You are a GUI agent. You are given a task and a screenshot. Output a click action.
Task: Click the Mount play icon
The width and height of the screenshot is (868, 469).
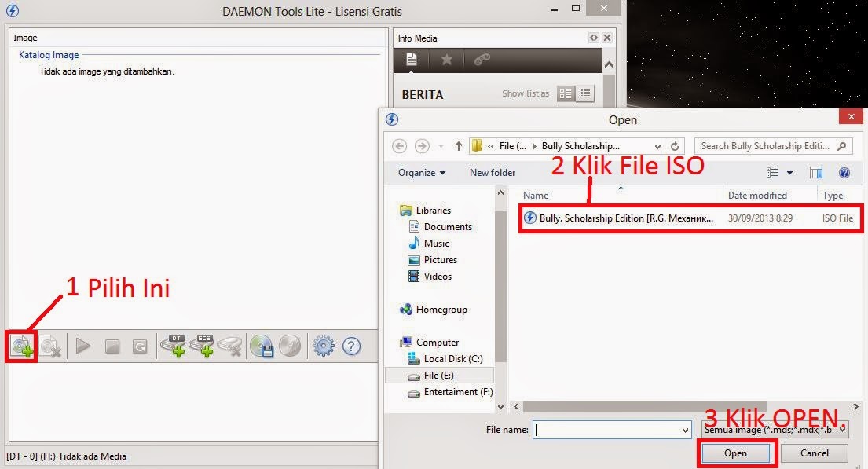point(83,346)
